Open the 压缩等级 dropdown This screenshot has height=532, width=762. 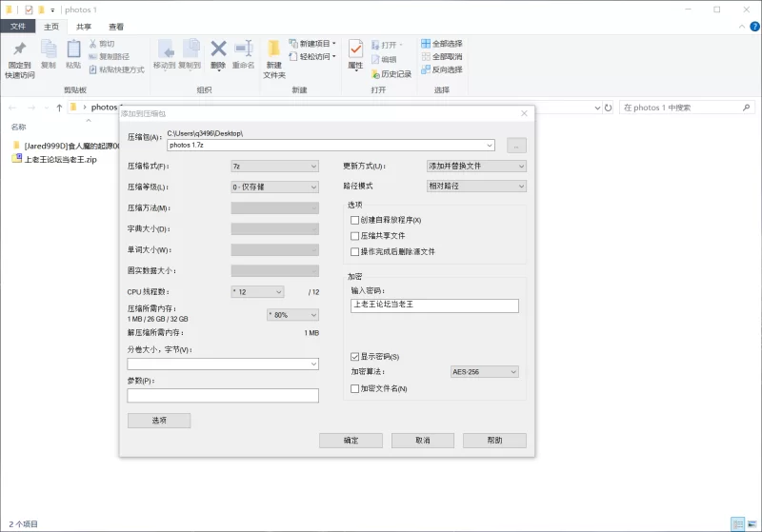coord(274,187)
